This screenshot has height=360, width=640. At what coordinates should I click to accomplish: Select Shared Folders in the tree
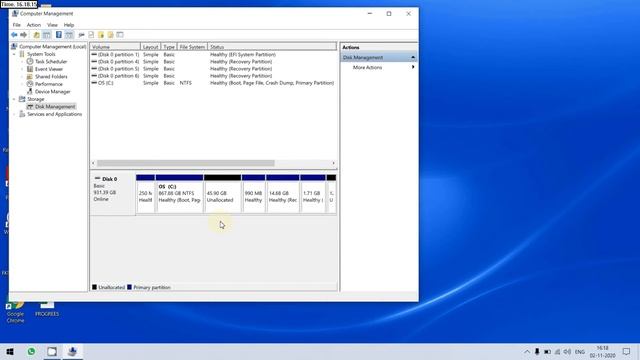tap(51, 77)
